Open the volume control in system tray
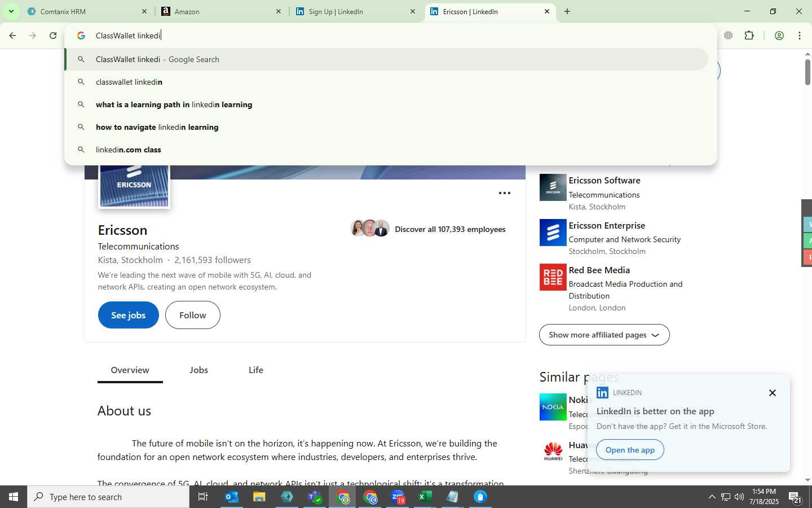Viewport: 812px width, 508px height. [739, 497]
